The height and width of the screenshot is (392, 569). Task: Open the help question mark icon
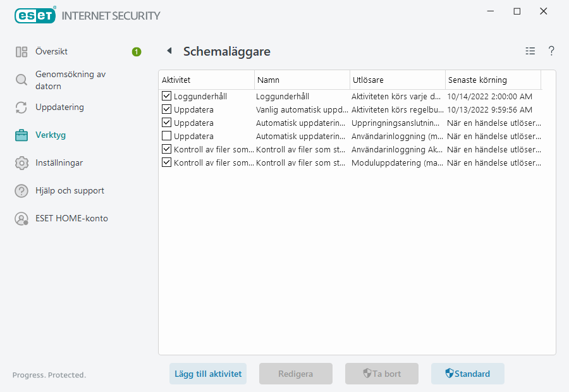point(551,51)
